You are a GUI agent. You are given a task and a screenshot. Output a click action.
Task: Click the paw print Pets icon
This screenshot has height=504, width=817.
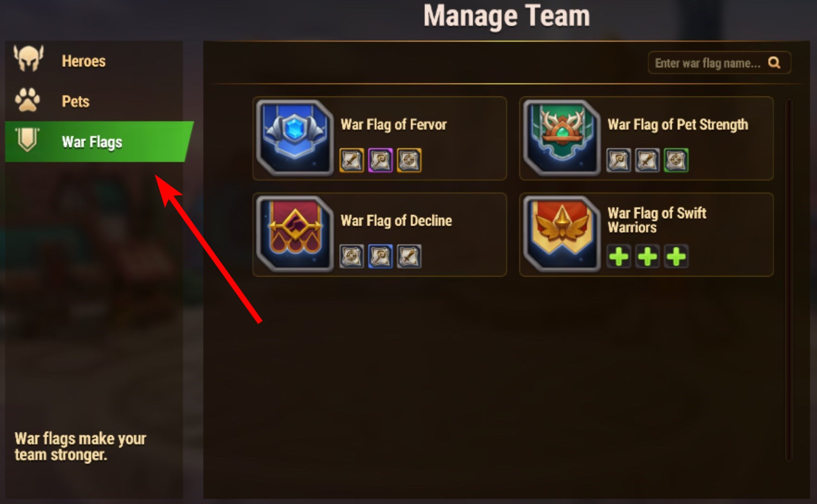point(27,100)
